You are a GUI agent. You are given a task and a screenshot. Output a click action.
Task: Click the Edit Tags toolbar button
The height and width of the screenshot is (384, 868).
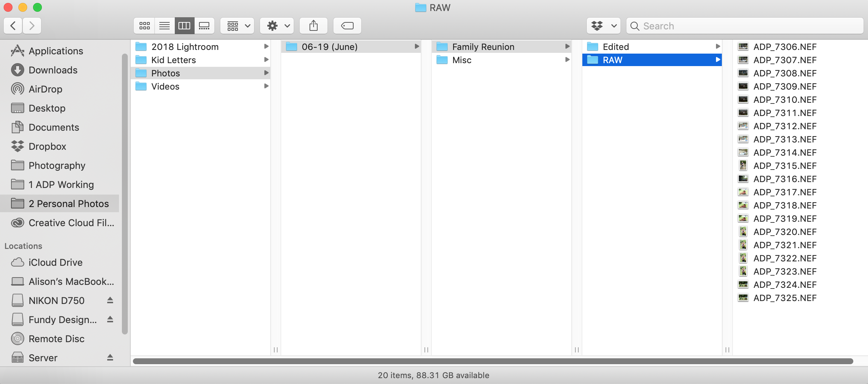point(347,26)
